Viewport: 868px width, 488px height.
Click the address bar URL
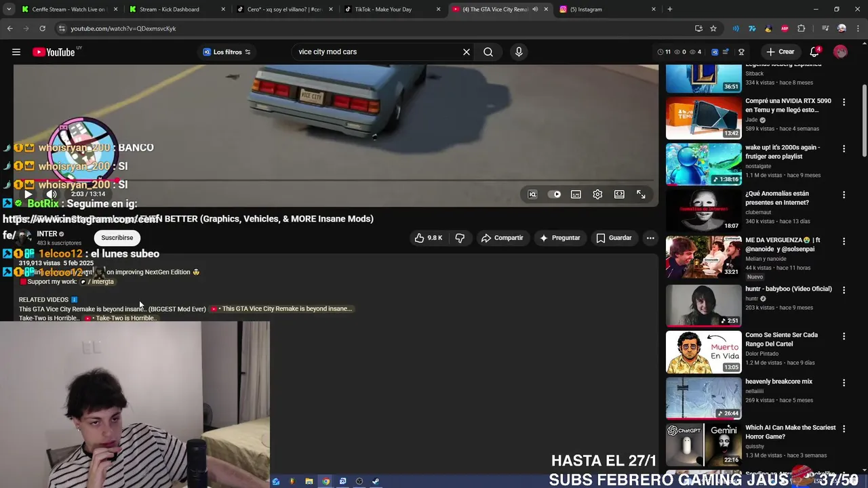coord(123,28)
